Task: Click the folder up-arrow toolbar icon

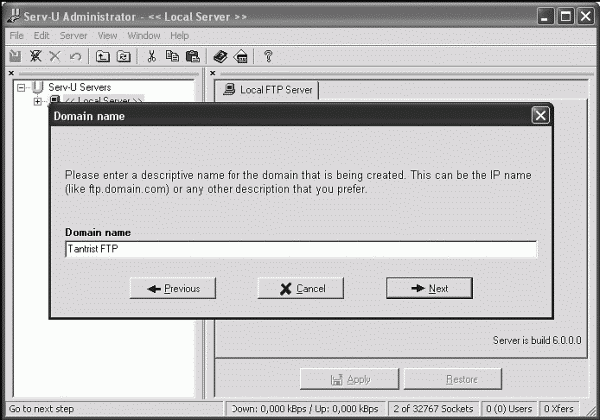Action: coord(102,57)
